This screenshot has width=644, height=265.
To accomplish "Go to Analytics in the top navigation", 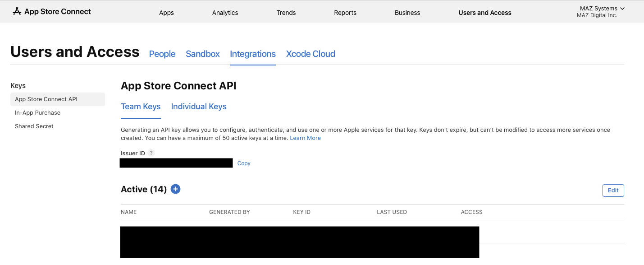I will pyautogui.click(x=225, y=13).
